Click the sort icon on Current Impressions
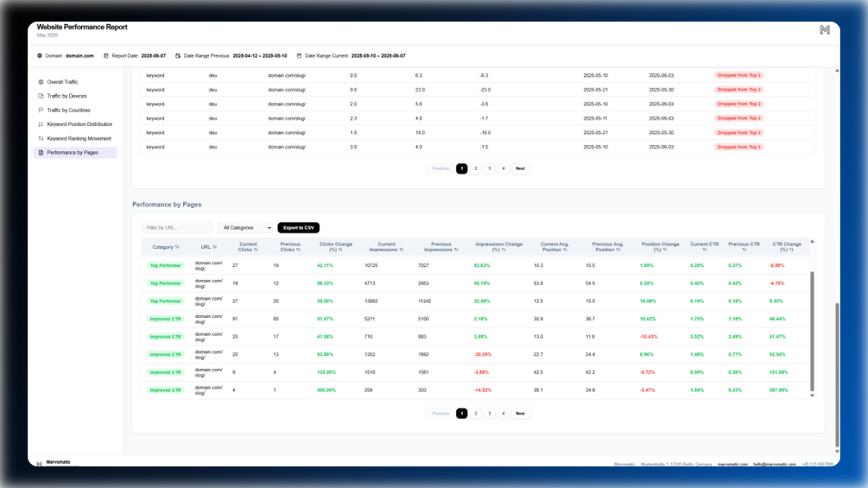 click(402, 250)
